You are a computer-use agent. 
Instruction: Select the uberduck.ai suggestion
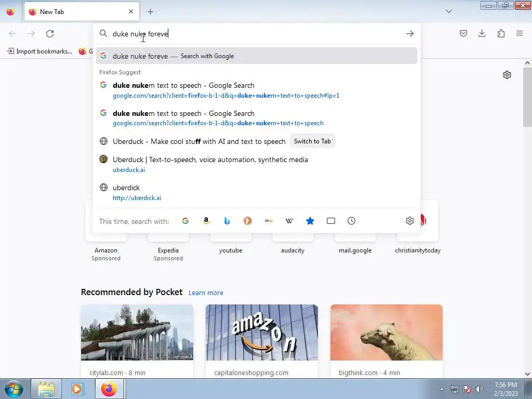pyautogui.click(x=257, y=164)
